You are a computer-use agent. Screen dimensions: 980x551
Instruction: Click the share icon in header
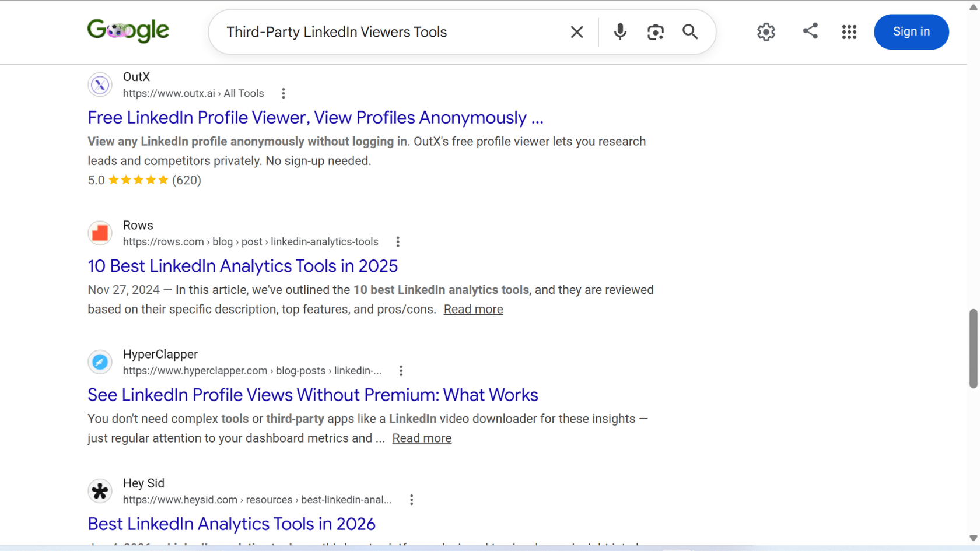pos(810,31)
